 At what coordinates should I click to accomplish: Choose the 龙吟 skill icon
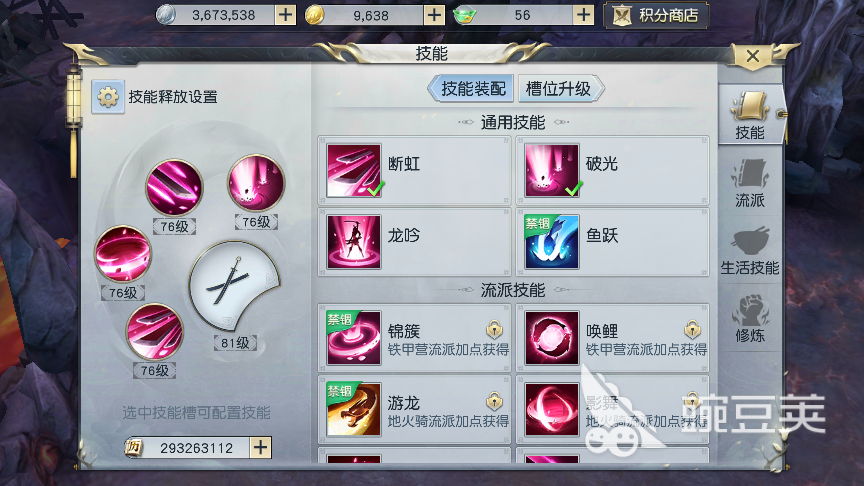pos(354,242)
